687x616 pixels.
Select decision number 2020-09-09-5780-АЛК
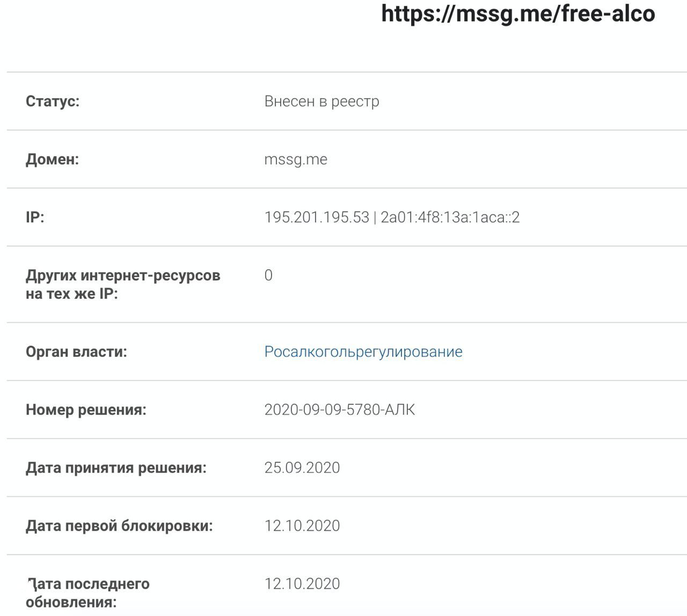pos(339,410)
